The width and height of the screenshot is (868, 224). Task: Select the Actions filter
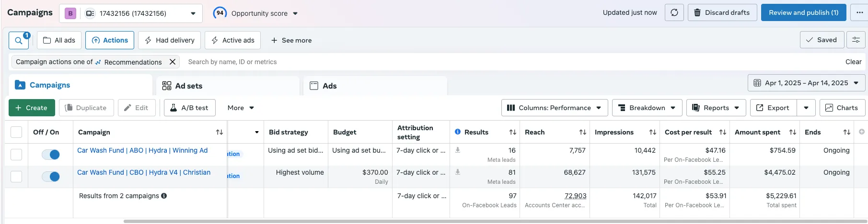tap(110, 40)
